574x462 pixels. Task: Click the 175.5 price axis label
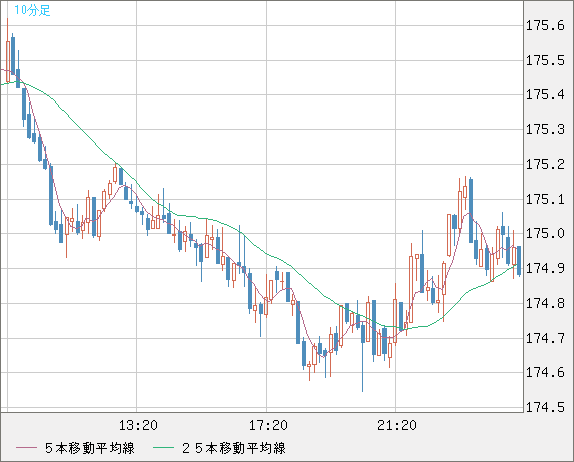[545, 60]
